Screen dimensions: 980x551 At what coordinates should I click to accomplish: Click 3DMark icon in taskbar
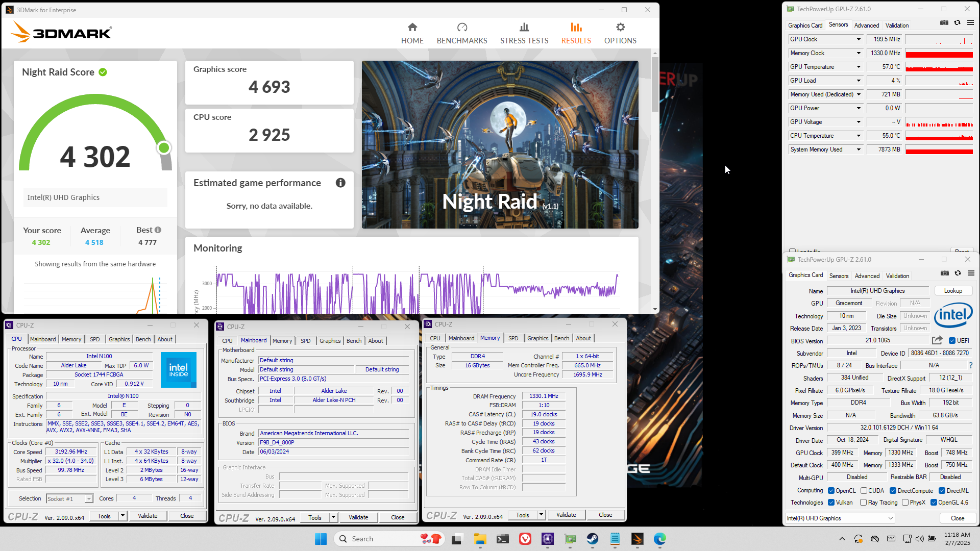(x=638, y=539)
